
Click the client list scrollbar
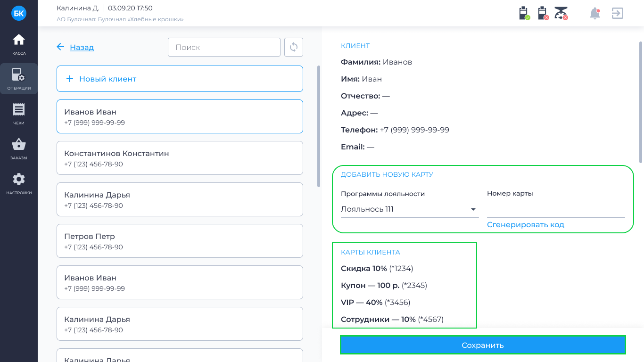pyautogui.click(x=319, y=126)
